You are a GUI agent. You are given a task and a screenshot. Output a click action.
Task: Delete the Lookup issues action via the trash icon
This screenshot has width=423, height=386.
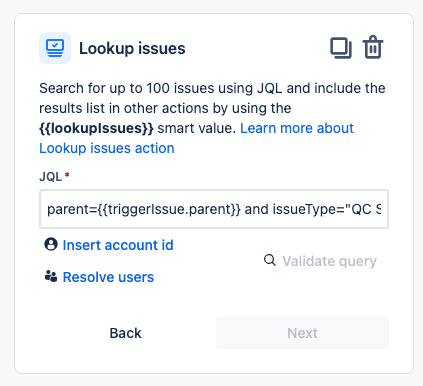click(373, 47)
